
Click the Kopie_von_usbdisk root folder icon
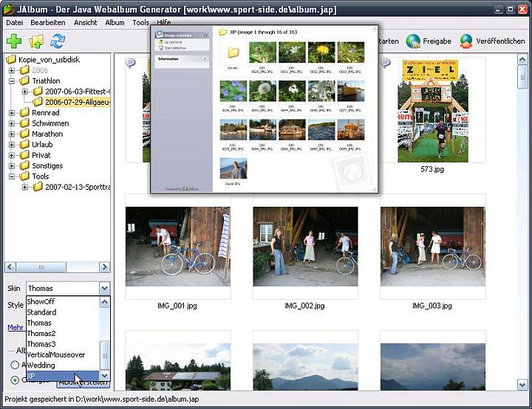(11, 59)
